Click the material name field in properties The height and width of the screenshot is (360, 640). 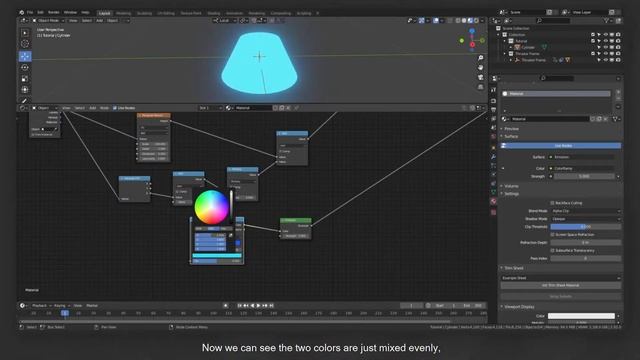(x=549, y=119)
